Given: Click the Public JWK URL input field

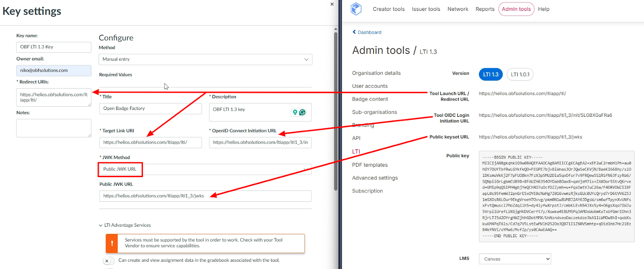Looking at the screenshot, I should pyautogui.click(x=205, y=196).
